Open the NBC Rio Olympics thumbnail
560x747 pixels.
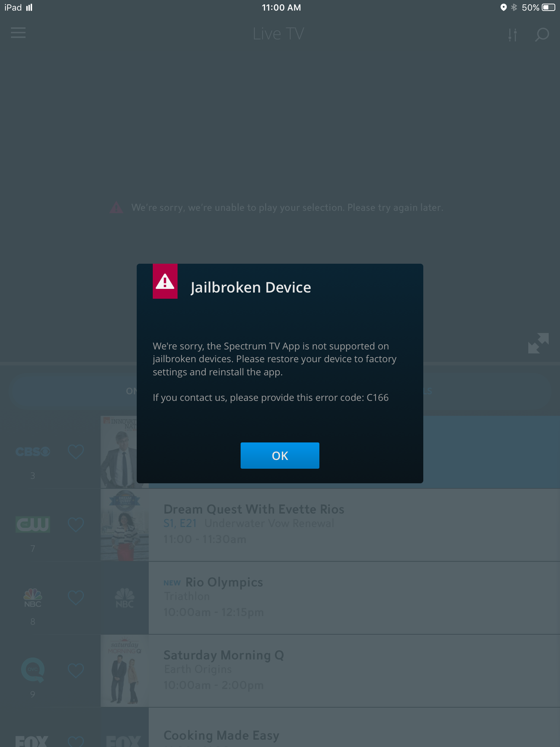[125, 598]
